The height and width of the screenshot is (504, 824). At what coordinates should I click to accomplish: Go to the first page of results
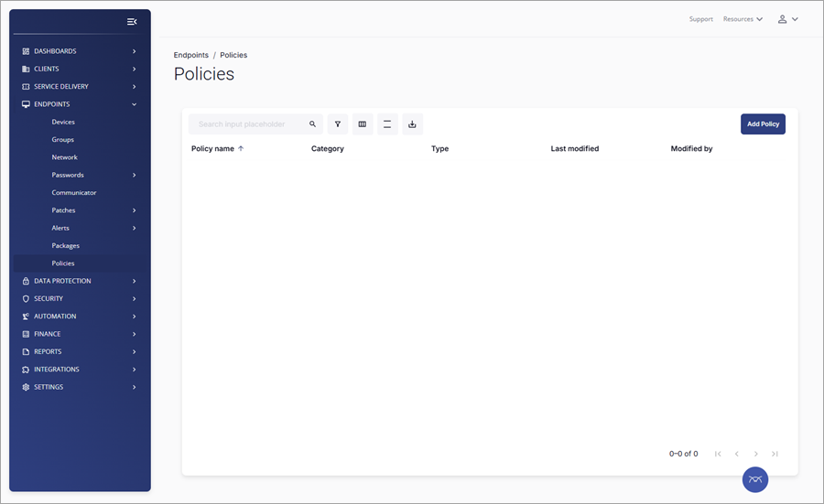tap(718, 454)
